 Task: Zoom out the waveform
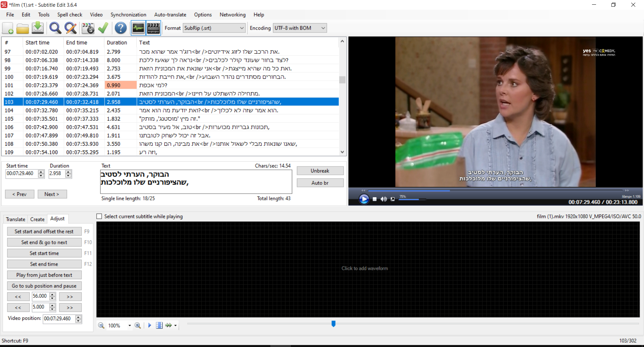pos(101,326)
